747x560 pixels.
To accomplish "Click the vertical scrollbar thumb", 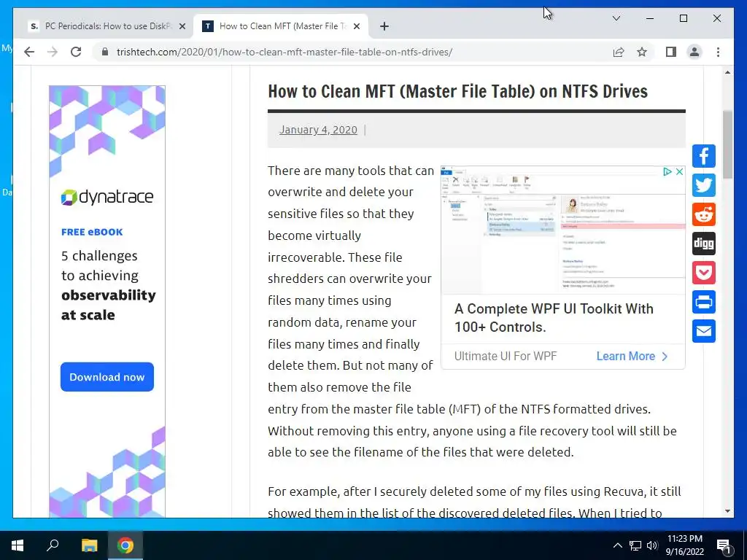I will (x=727, y=145).
